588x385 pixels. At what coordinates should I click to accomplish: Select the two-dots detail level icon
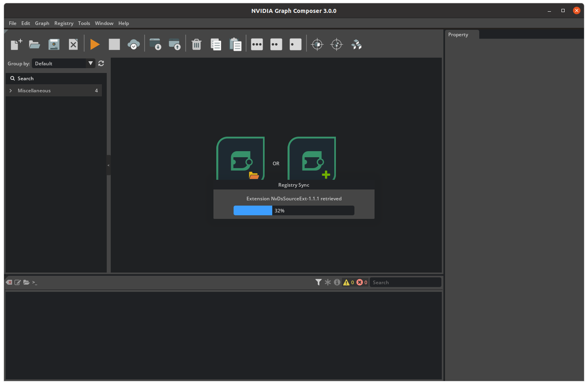click(x=276, y=44)
